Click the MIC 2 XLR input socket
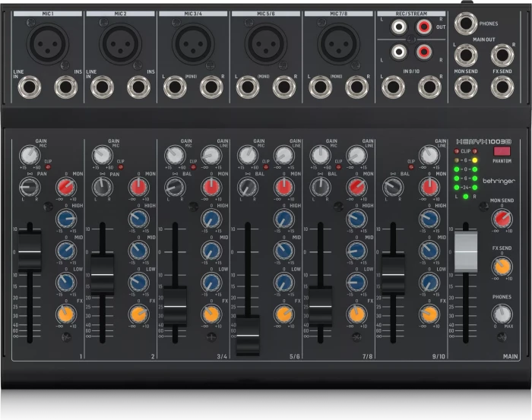This screenshot has height=420, width=532. tap(120, 44)
